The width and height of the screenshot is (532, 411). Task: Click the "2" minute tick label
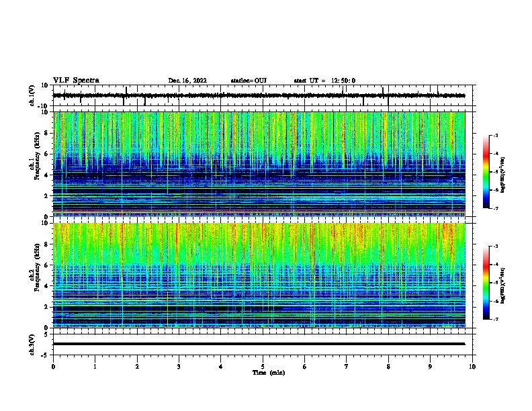(x=137, y=367)
